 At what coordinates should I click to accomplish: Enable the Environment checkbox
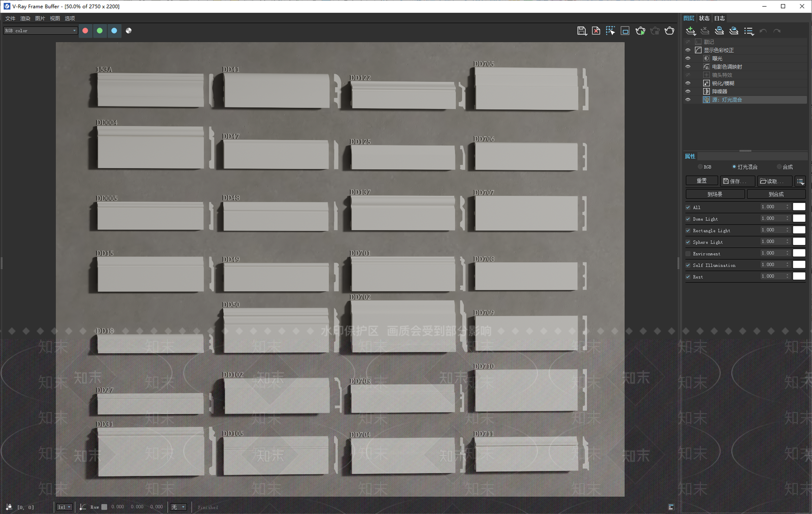[688, 254]
